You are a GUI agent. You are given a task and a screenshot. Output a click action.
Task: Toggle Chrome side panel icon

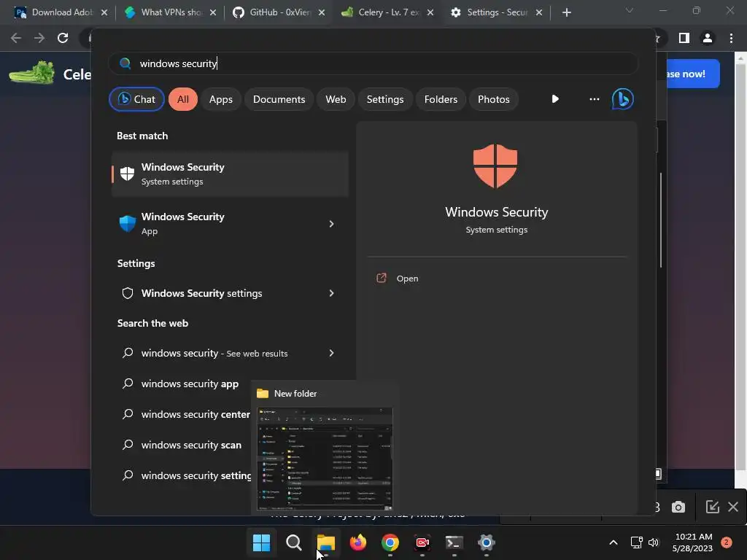pyautogui.click(x=684, y=38)
